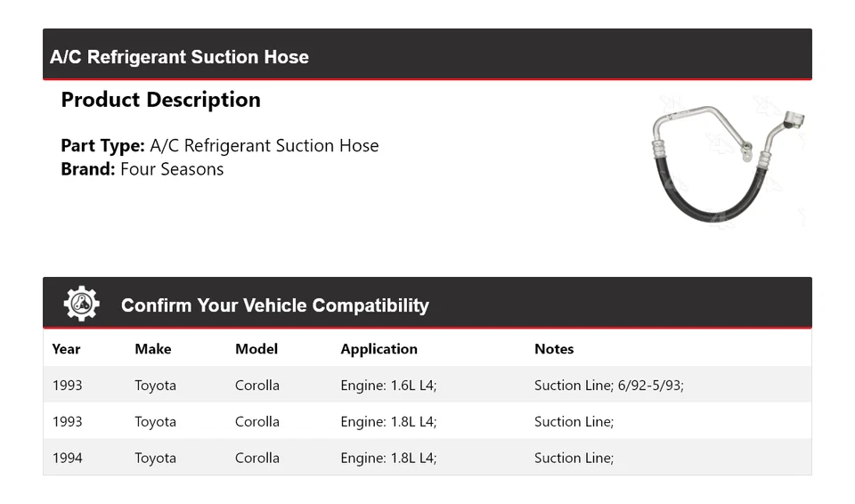The height and width of the screenshot is (504, 855).
Task: Click Toyota in the 1994 row
Action: [155, 458]
